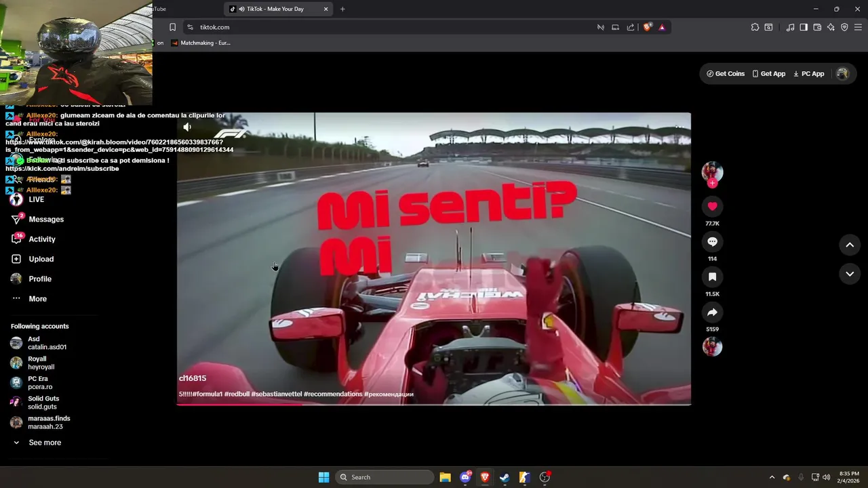This screenshot has height=488, width=868.
Task: Open a new browser tab
Action: (x=342, y=9)
